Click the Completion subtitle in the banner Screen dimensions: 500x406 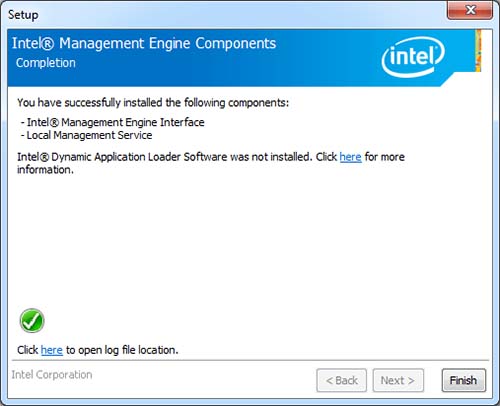pos(46,63)
